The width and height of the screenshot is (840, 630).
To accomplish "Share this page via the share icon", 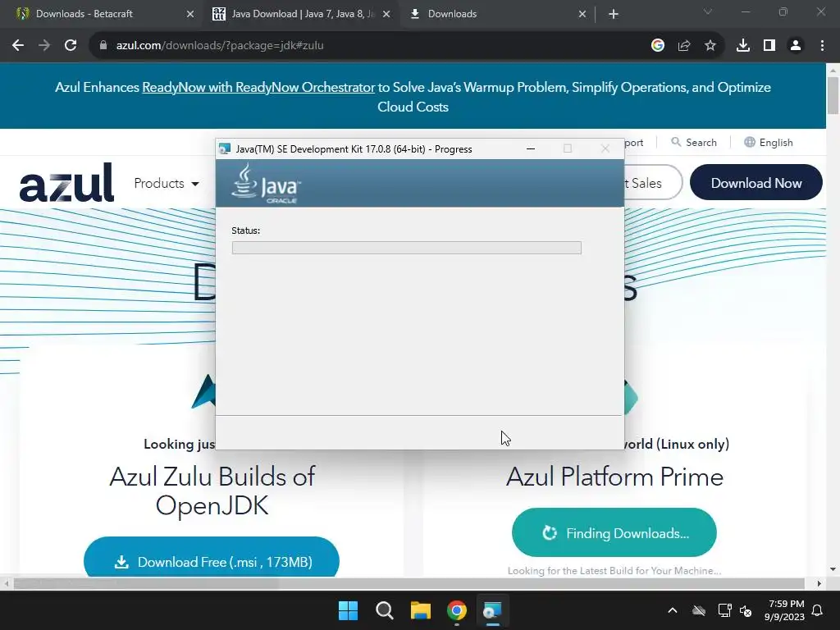I will pyautogui.click(x=684, y=46).
